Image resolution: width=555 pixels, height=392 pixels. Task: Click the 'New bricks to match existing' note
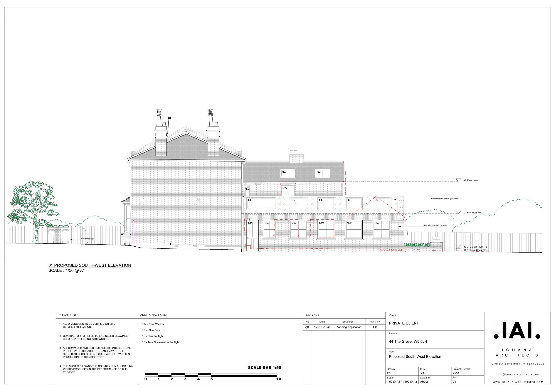pos(435,225)
